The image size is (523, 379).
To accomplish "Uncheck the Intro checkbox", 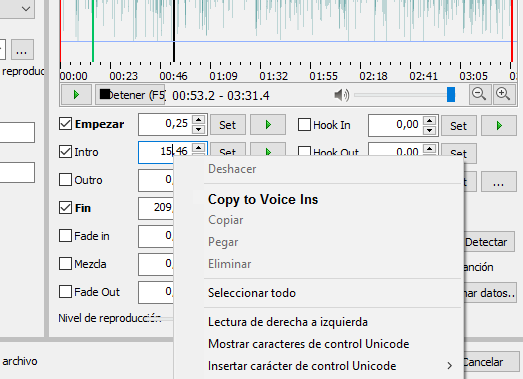I will coord(65,151).
